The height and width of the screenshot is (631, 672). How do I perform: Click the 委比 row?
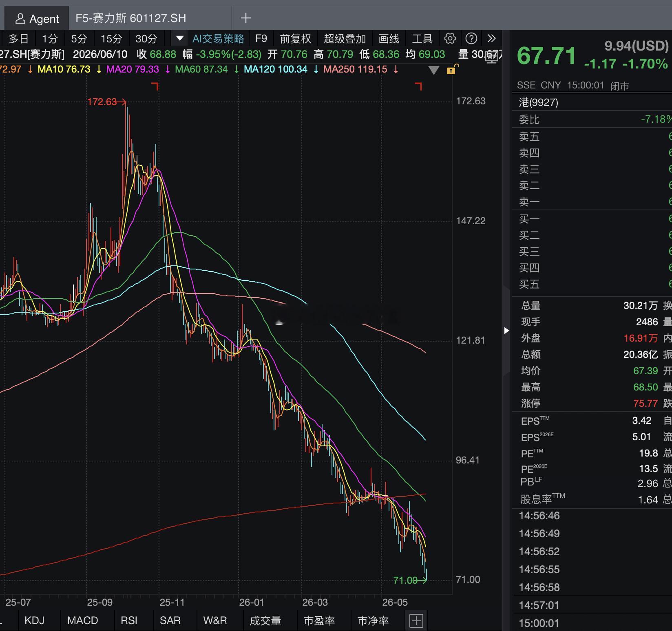pyautogui.click(x=592, y=119)
